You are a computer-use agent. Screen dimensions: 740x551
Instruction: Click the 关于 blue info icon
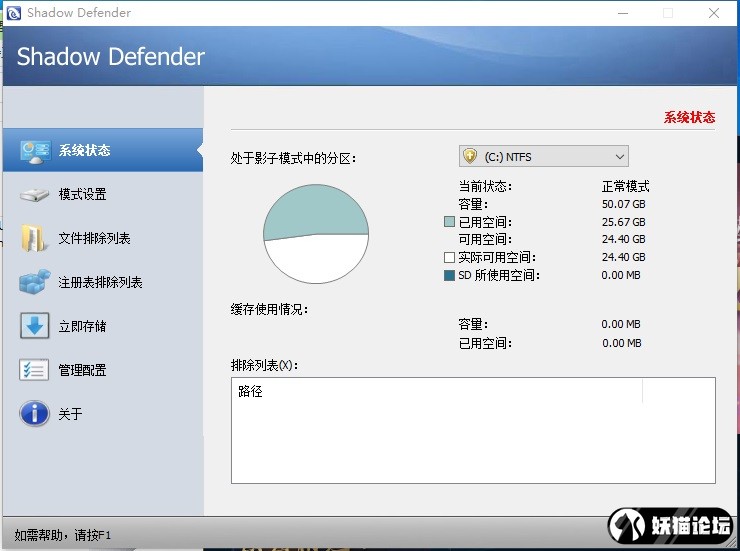point(34,414)
